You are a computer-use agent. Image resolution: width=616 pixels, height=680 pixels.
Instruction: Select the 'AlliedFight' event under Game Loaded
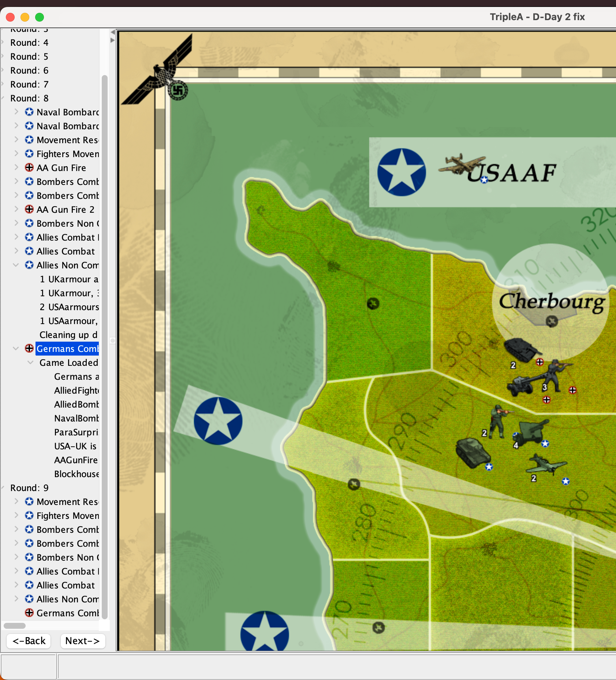[76, 390]
